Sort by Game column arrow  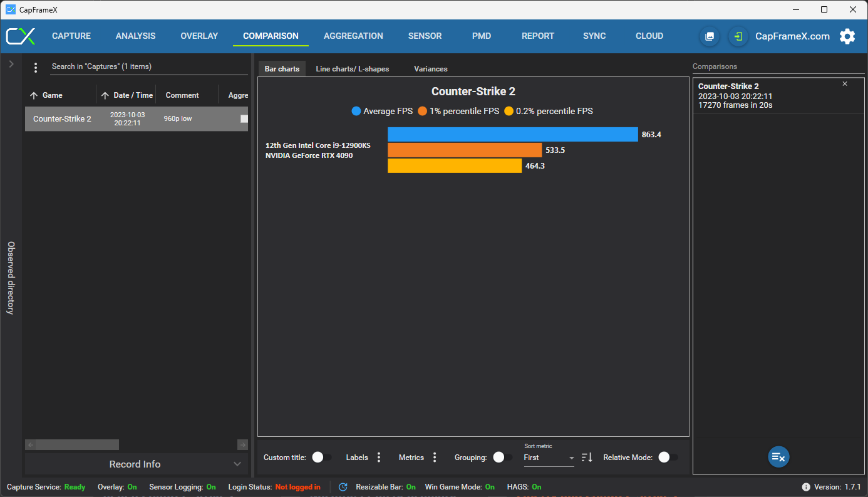pyautogui.click(x=34, y=96)
